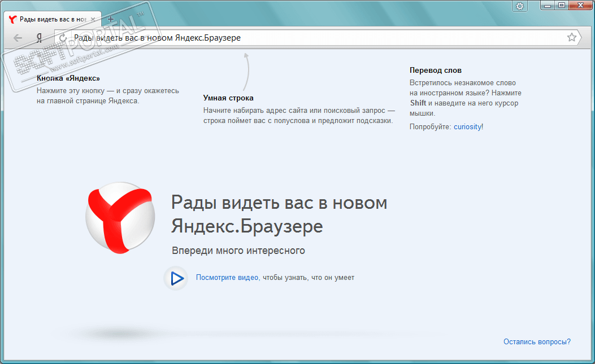Open the 'Остались вопросы?' help link
The width and height of the screenshot is (595, 364).
point(537,341)
